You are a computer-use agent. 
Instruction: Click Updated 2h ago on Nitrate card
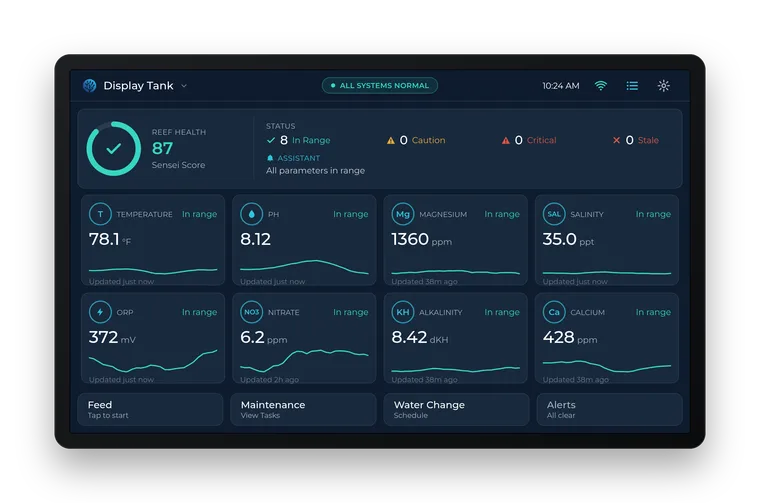click(x=269, y=379)
